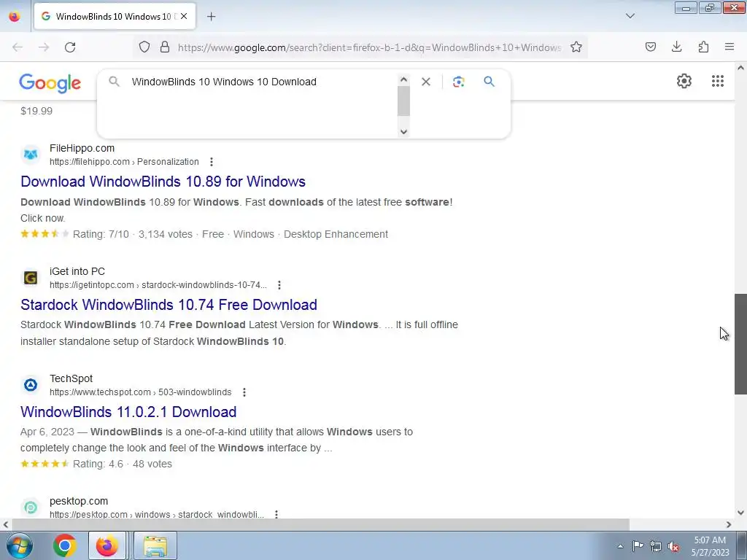Open more options for iGet into PC result

[x=279, y=285]
